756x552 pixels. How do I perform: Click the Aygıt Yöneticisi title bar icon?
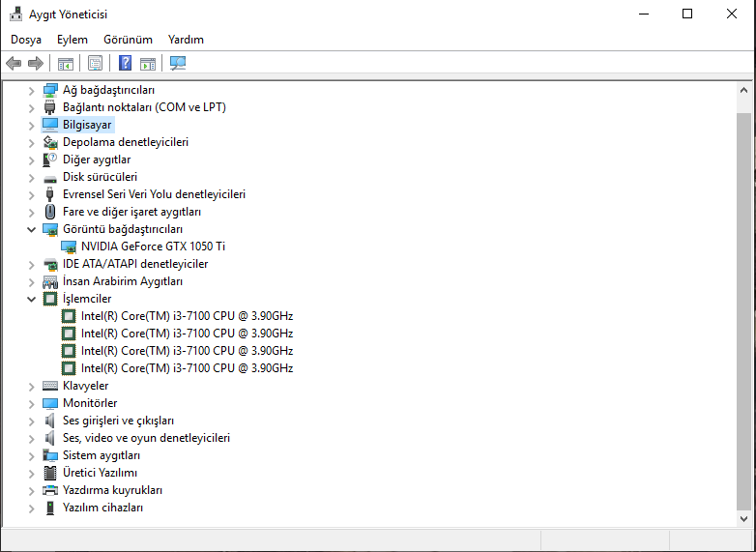[x=15, y=14]
